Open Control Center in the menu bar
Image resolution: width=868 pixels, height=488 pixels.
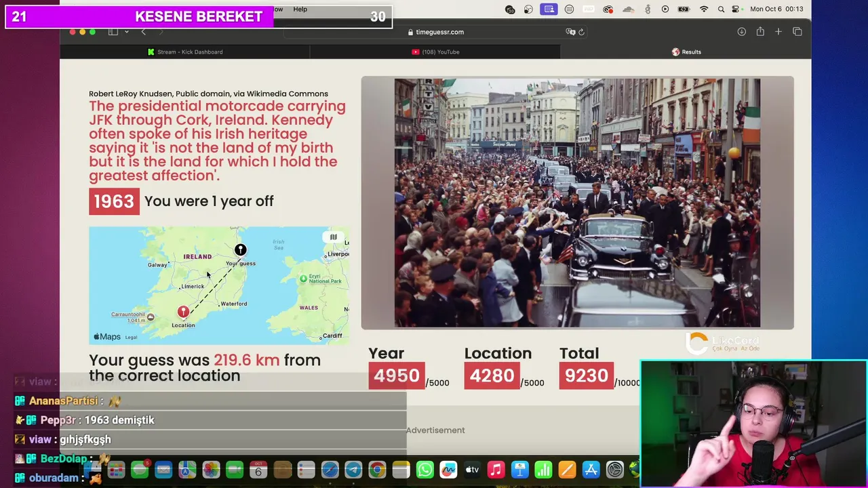click(737, 9)
